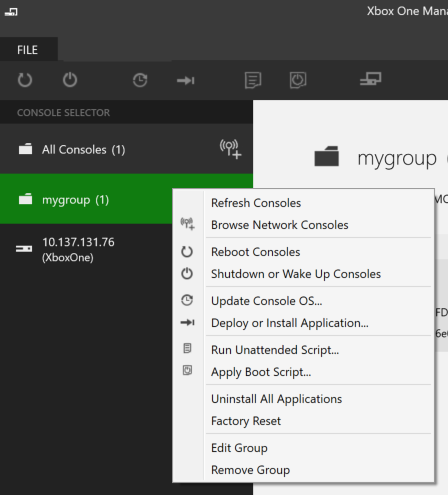Choose Refresh Consoles from the context menu

256,203
